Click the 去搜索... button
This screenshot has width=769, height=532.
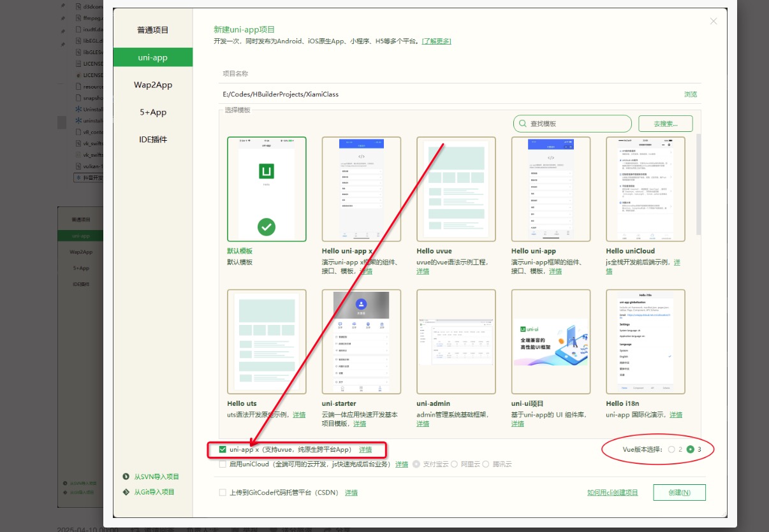coord(665,124)
